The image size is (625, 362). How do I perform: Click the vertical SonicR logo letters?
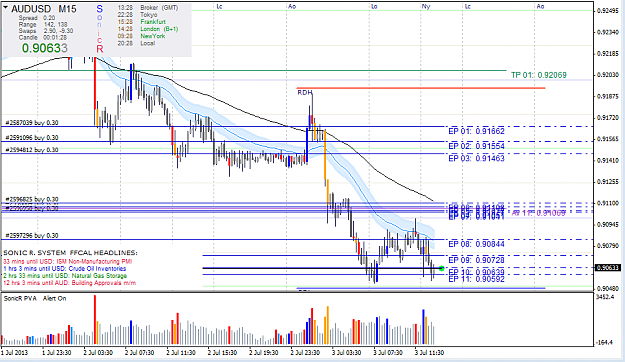click(100, 29)
